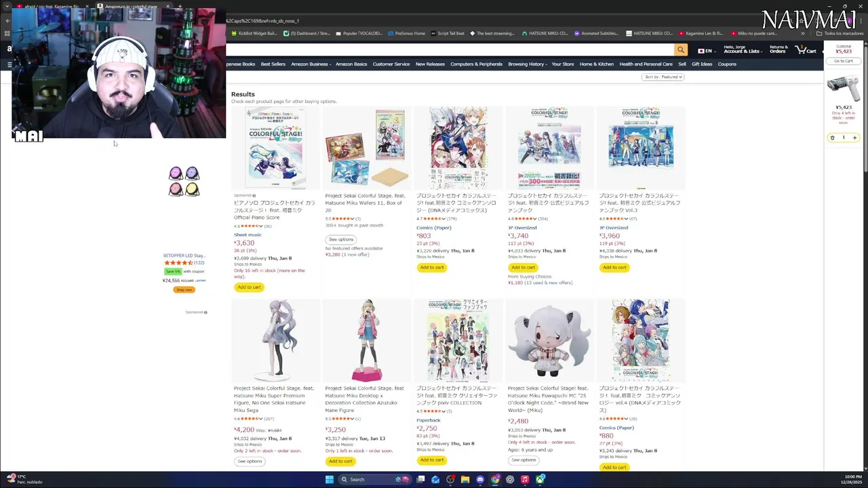Open Your Store nav item

click(562, 64)
